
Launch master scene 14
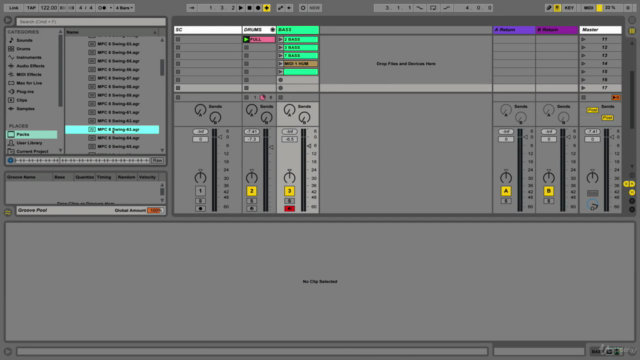coord(584,64)
